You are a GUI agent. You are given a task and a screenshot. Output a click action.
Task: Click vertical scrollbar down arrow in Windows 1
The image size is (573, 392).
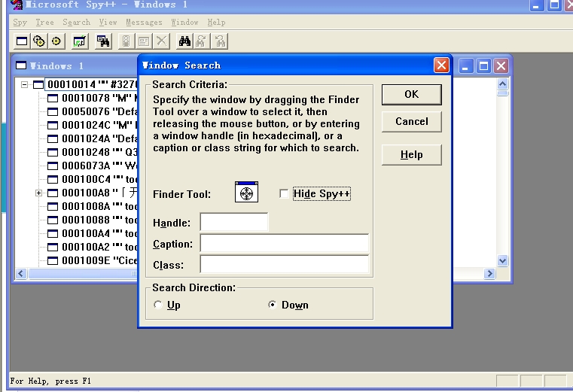click(502, 260)
